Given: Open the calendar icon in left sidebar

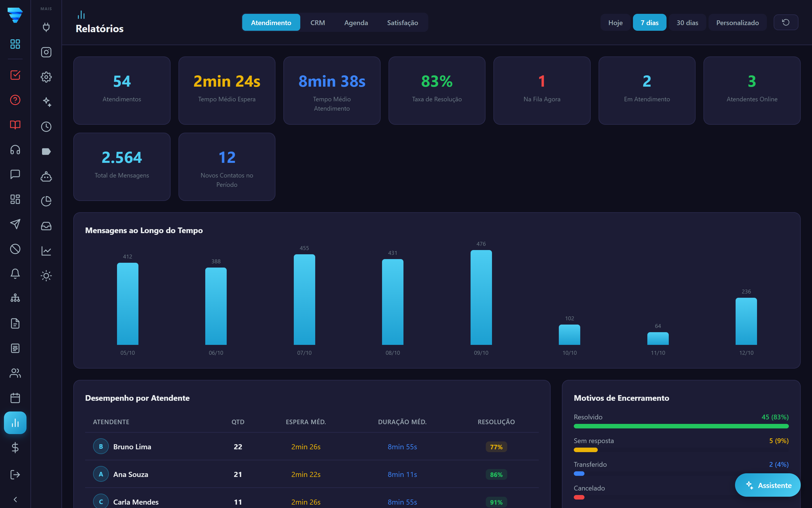Looking at the screenshot, I should click(x=15, y=398).
